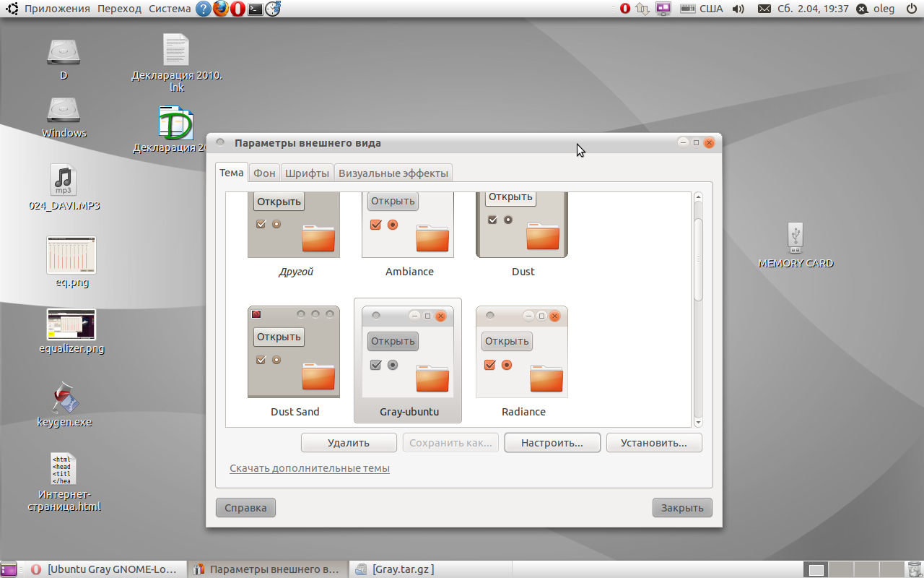Click the Opera tray icon near network indicator
This screenshot has width=924, height=578.
625,9
